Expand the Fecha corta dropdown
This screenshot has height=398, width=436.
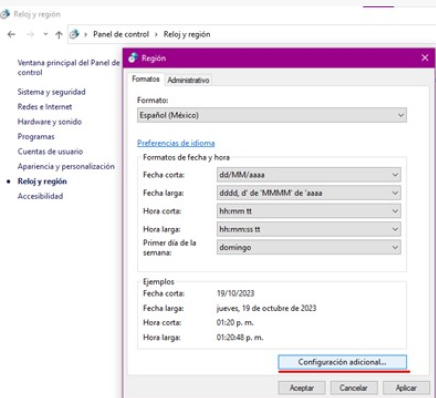(x=309, y=175)
